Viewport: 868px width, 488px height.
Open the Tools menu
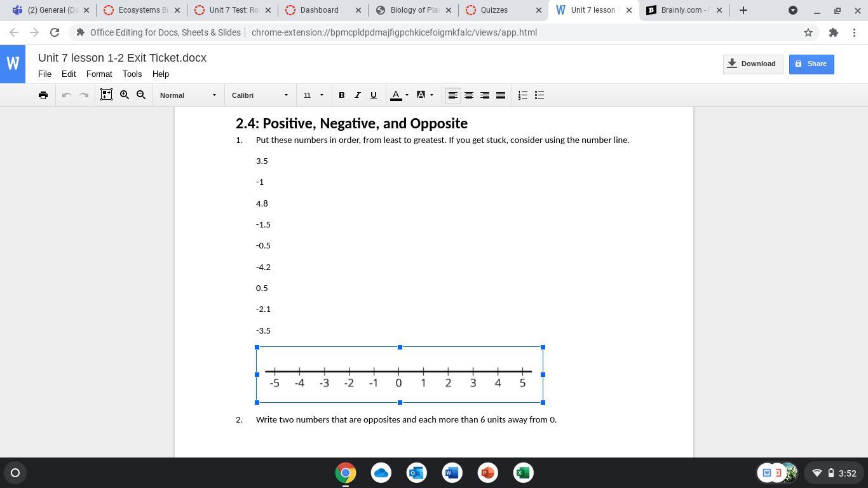coord(132,74)
